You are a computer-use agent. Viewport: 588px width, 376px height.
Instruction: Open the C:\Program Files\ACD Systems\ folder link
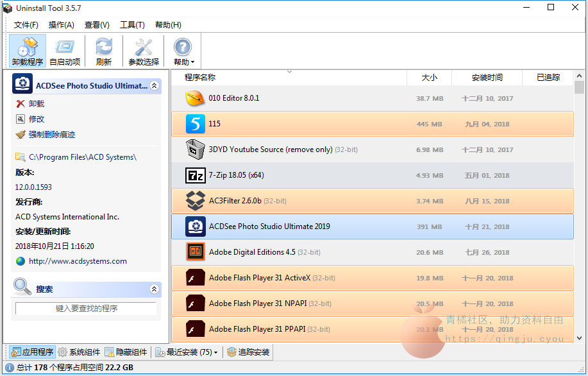[x=83, y=157]
